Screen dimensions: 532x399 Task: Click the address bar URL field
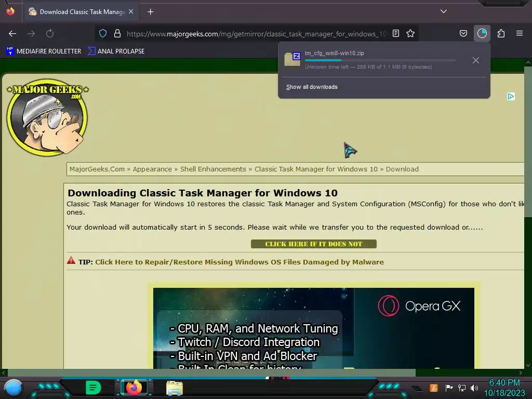[x=256, y=34]
